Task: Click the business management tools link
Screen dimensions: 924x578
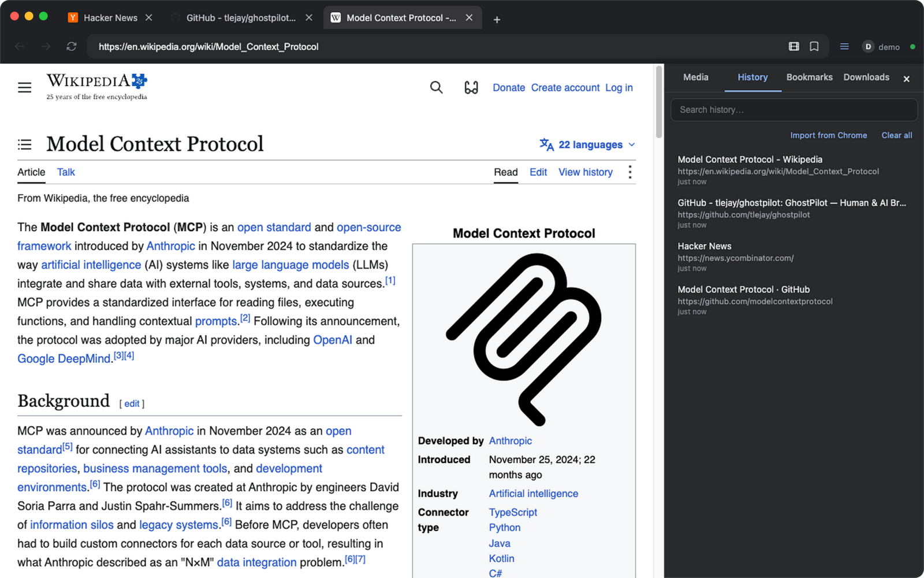Action: 155,469
